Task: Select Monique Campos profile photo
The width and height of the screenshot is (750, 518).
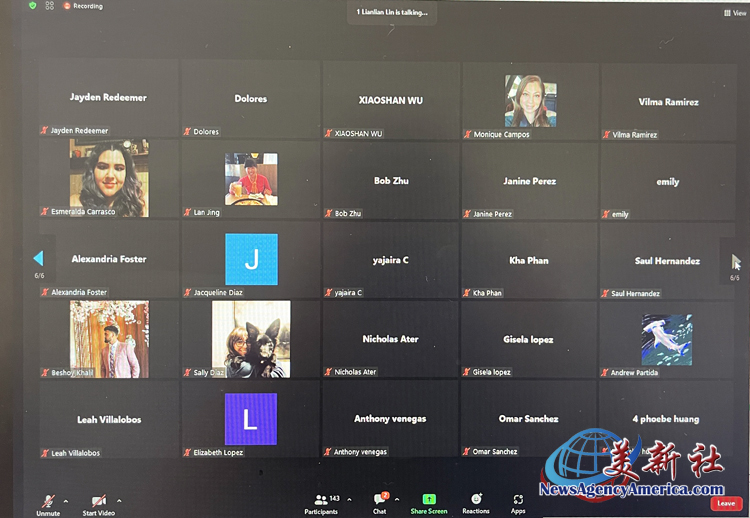Action: pos(530,101)
